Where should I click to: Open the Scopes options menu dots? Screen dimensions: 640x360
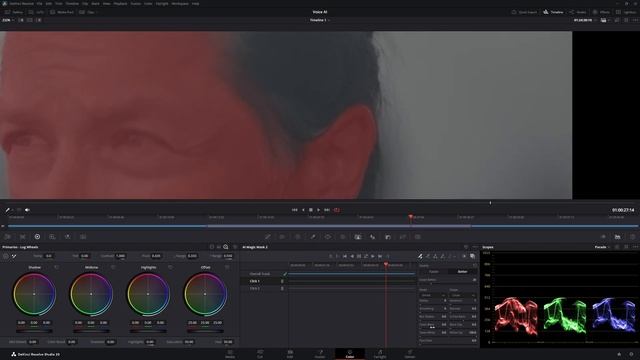(x=635, y=247)
